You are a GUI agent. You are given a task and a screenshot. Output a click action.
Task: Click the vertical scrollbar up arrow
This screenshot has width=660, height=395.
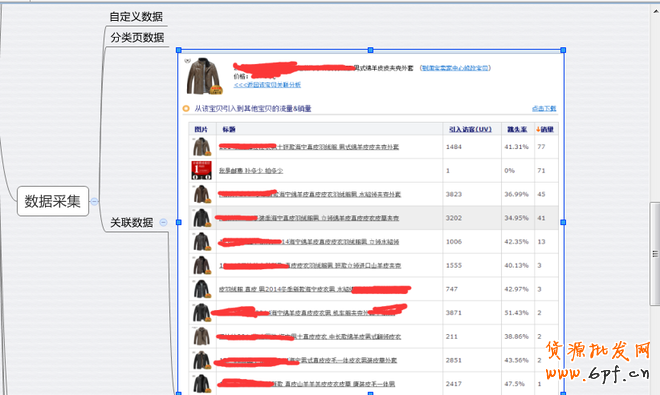pos(655,12)
